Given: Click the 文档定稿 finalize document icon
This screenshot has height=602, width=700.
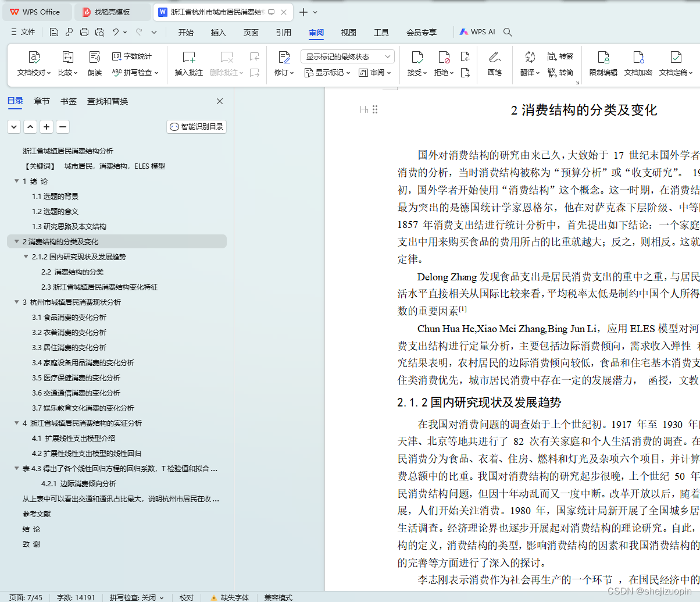Looking at the screenshot, I should pos(676,64).
